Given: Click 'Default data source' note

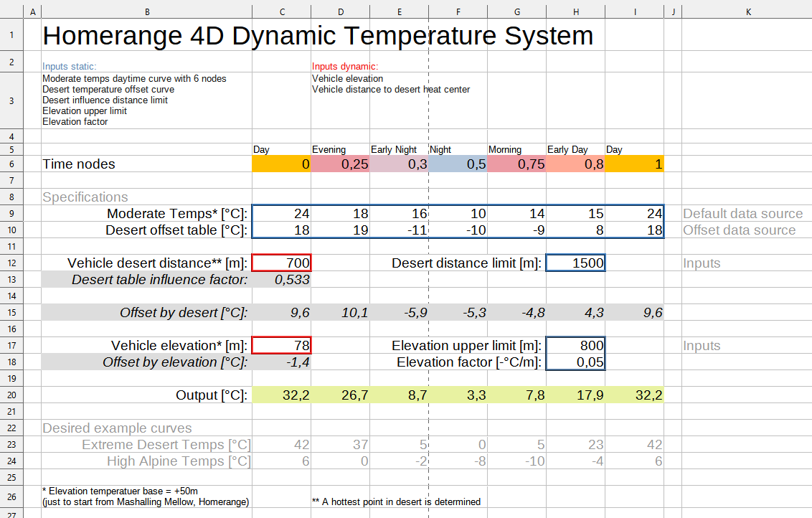Looking at the screenshot, I should (x=742, y=213).
